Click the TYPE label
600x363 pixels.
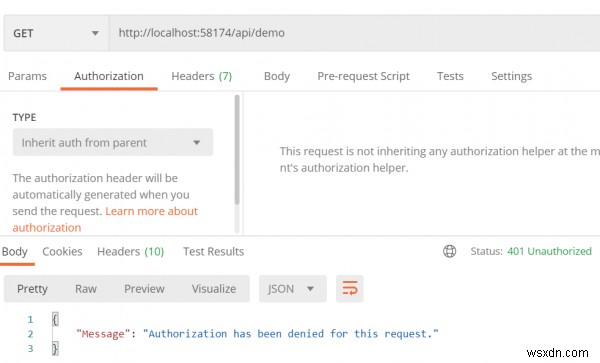24,117
